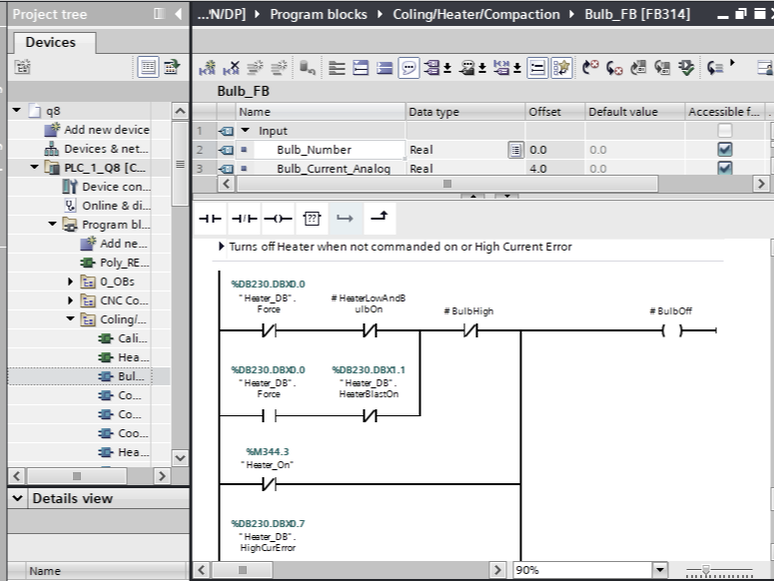
Task: Expand the 0_OBs folder
Action: click(x=71, y=282)
